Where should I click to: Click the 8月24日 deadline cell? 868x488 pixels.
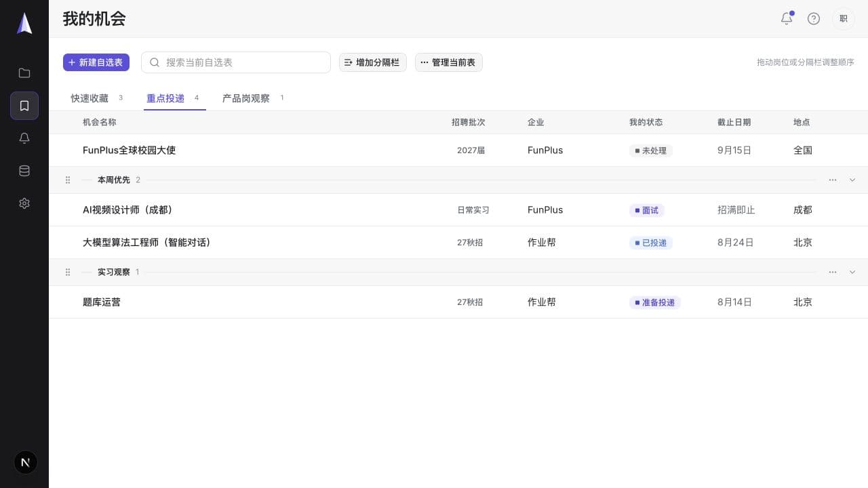[736, 243]
